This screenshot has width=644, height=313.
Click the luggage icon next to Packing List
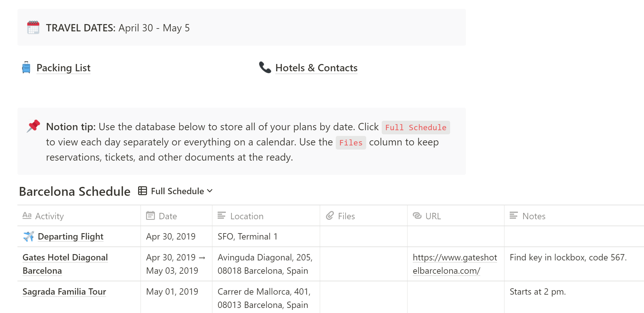pyautogui.click(x=26, y=67)
